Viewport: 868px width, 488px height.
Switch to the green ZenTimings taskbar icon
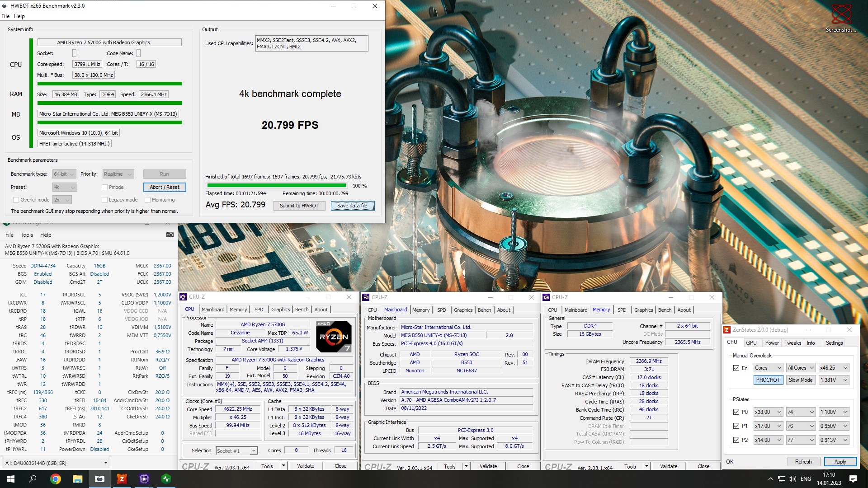[166, 479]
